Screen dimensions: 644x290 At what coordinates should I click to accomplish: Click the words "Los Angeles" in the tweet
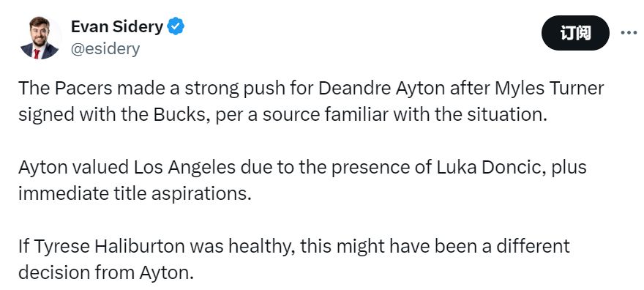pos(183,168)
